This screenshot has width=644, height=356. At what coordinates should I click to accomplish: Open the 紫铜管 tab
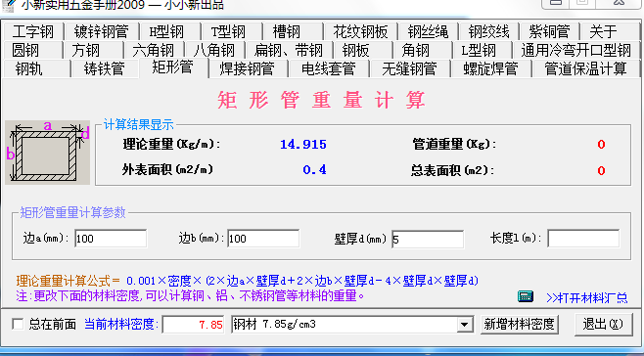tap(549, 31)
